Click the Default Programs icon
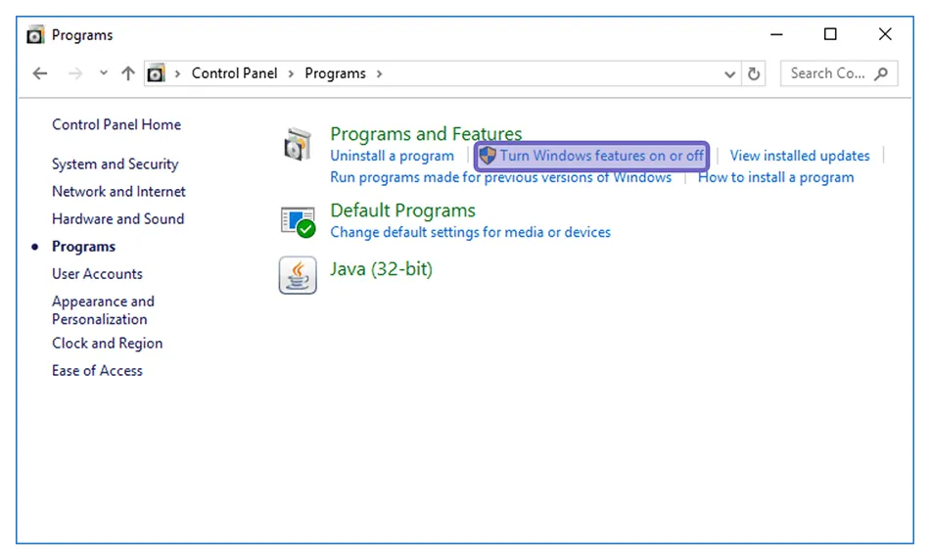This screenshot has height=560, width=930. point(298,222)
